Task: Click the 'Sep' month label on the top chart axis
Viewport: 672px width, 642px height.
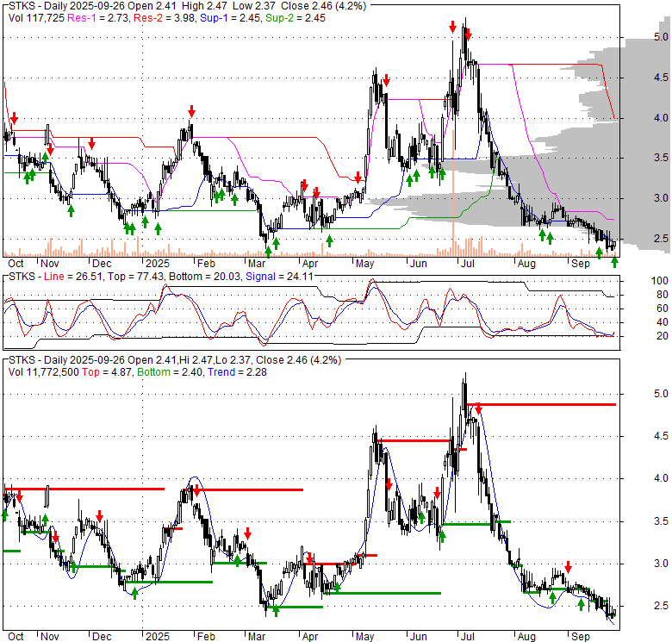Action: pos(581,263)
